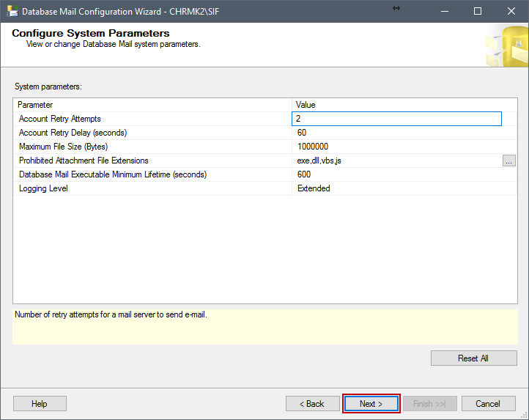Reset all system parameters with Reset All

point(473,358)
